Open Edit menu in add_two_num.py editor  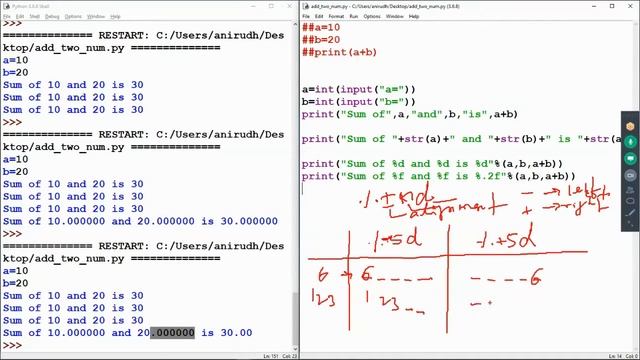(x=319, y=16)
